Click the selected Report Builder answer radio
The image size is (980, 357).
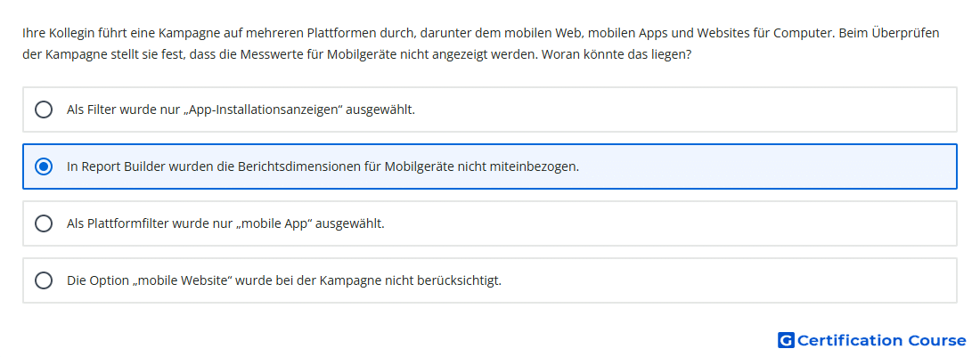tap(44, 166)
